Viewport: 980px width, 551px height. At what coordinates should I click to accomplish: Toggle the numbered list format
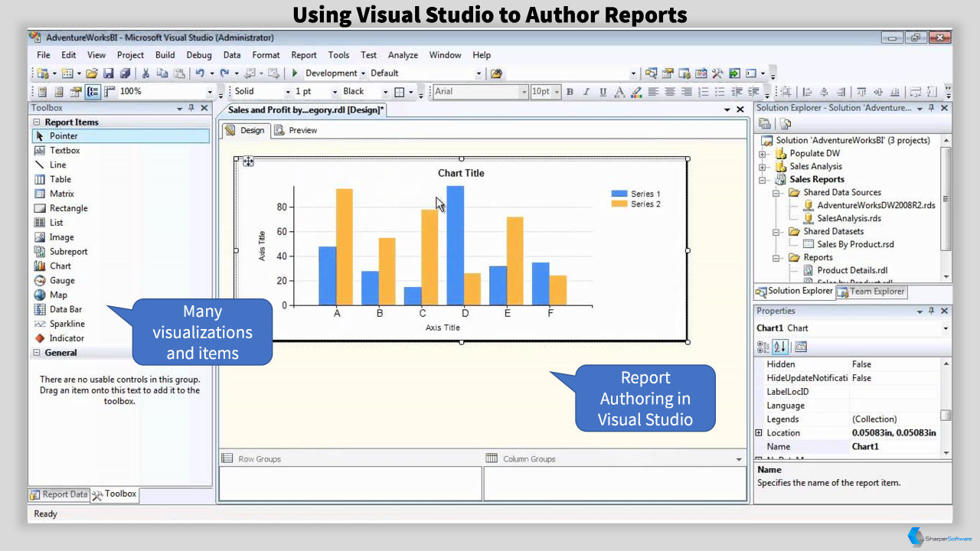point(704,92)
